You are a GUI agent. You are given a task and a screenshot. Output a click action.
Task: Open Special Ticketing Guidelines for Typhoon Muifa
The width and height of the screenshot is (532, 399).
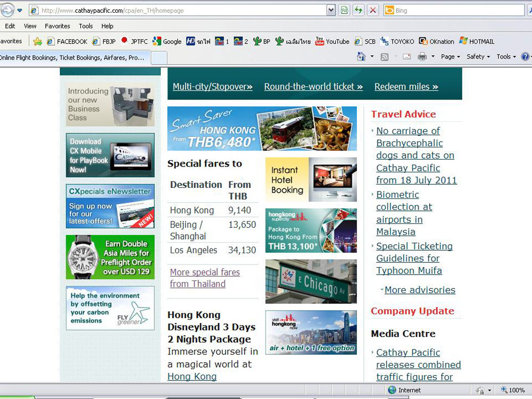414,259
